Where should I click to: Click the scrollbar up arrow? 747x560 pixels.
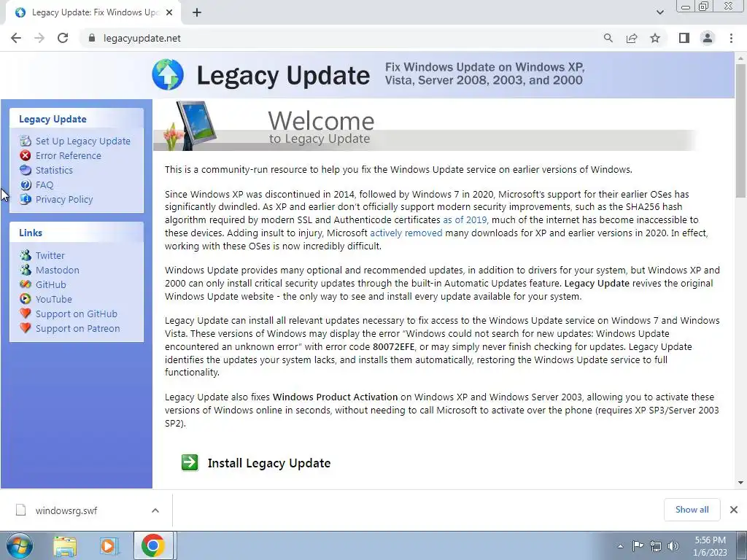[740, 58]
